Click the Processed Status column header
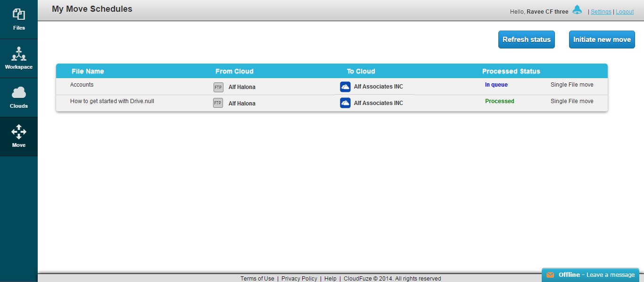644x282 pixels. 511,72
